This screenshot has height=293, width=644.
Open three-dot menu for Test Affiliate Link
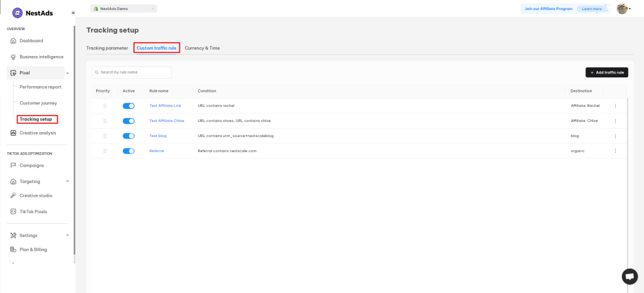615,106
